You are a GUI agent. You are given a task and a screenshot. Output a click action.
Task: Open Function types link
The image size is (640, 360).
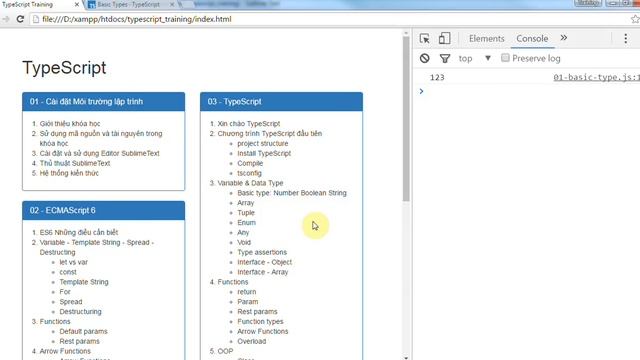tap(260, 322)
